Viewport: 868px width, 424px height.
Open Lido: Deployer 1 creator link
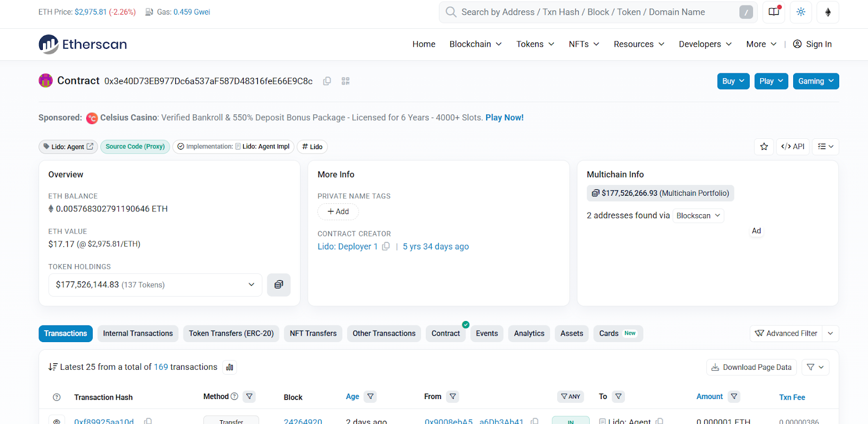pos(347,246)
